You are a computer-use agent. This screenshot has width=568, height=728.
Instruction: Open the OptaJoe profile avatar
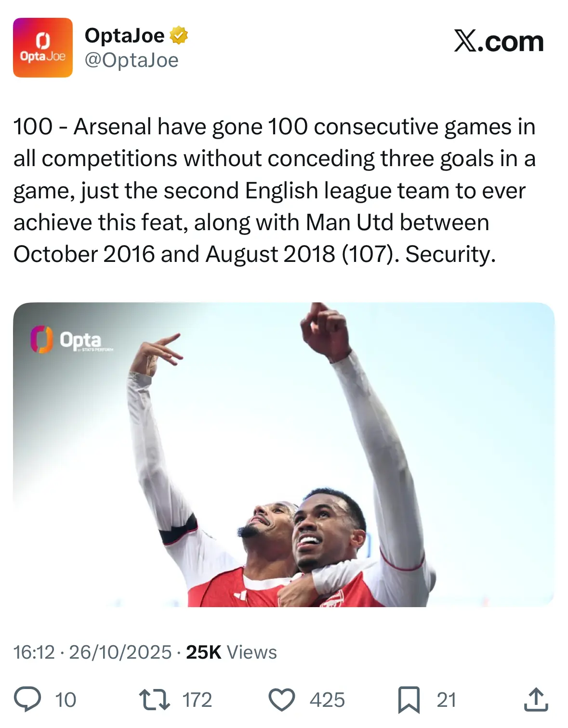(42, 48)
